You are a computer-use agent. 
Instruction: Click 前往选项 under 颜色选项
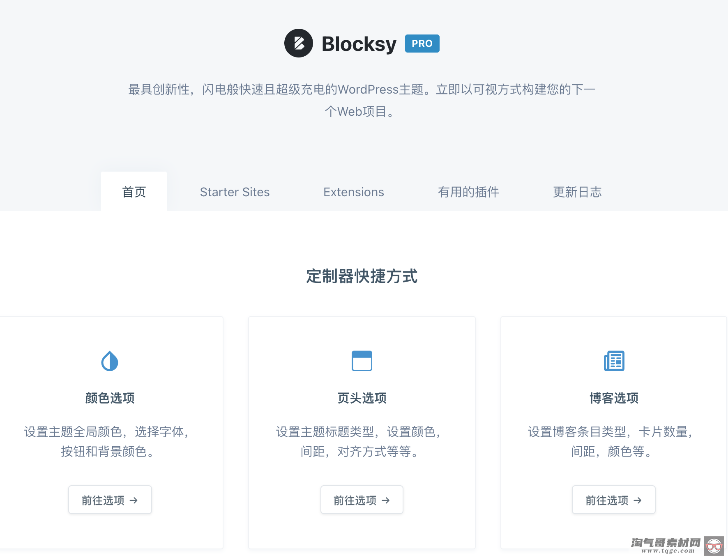pyautogui.click(x=110, y=500)
